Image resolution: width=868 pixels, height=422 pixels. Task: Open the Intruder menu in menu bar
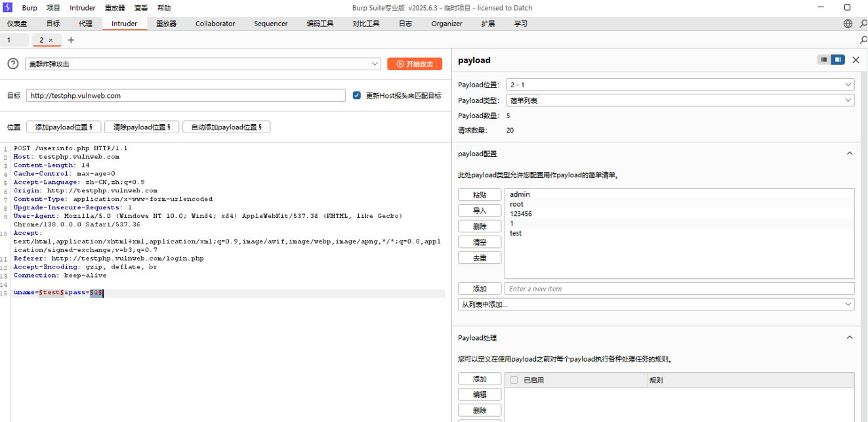coord(83,8)
